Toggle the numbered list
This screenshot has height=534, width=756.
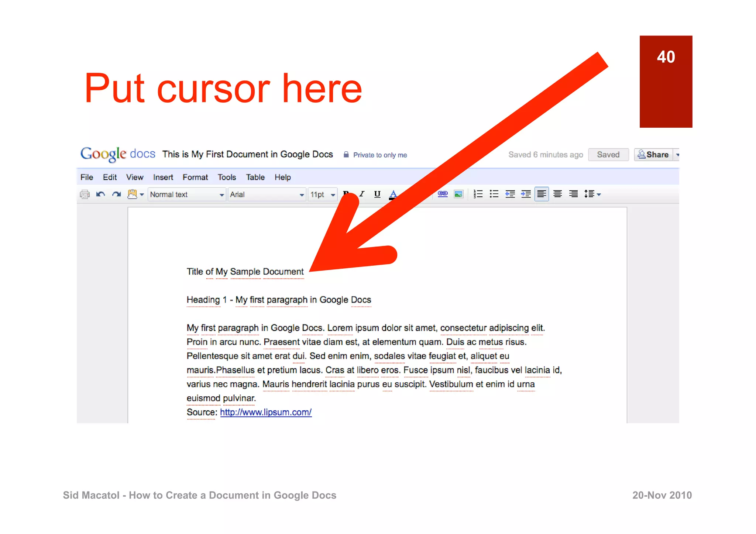click(x=478, y=194)
